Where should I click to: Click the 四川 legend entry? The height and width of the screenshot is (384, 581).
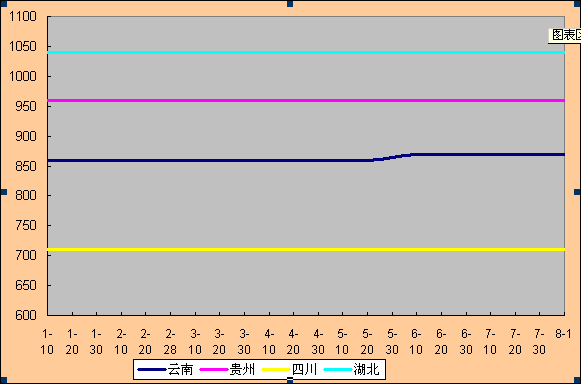(289, 369)
